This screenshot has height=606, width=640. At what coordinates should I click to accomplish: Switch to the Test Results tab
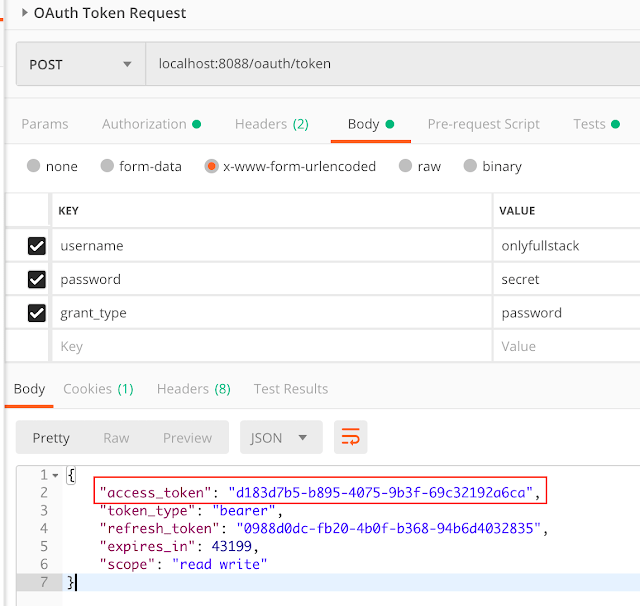(x=291, y=389)
